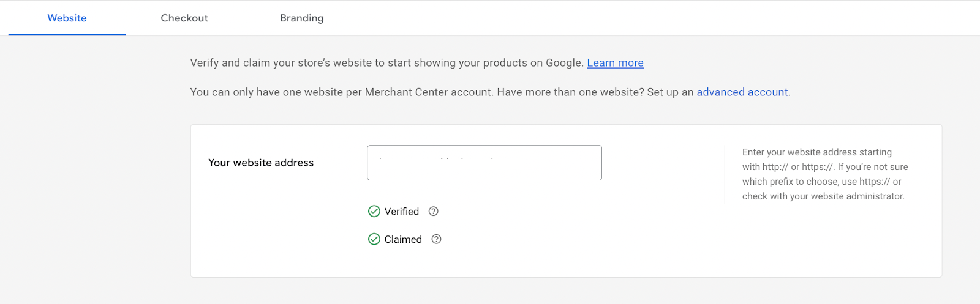Click the "Enter your website address starting" hint
The width and height of the screenshot is (980, 304).
[x=816, y=152]
